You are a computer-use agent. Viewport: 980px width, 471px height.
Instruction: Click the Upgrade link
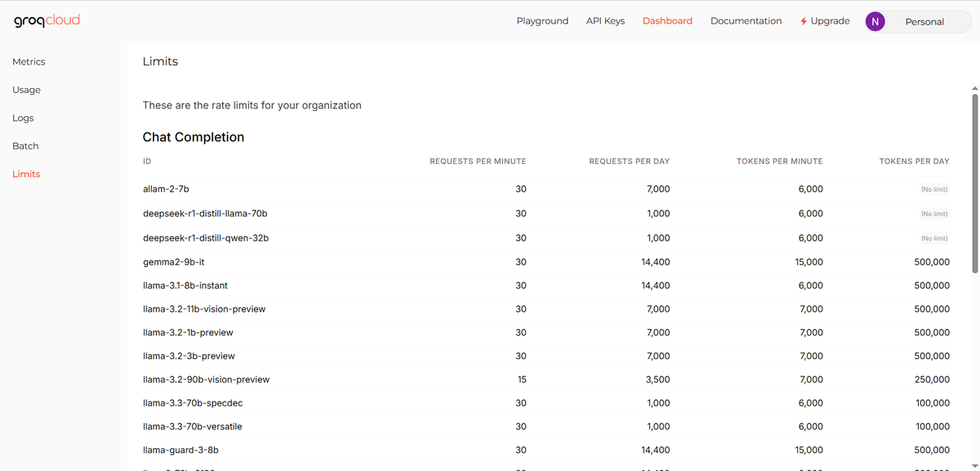pos(830,21)
